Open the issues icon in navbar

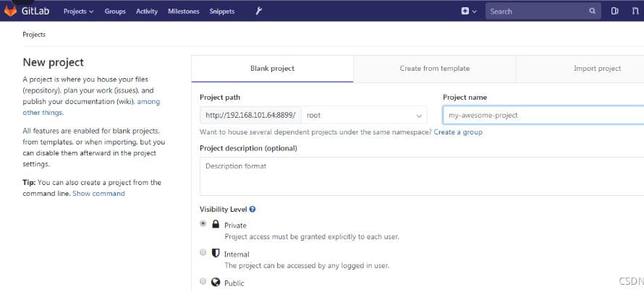coord(614,12)
